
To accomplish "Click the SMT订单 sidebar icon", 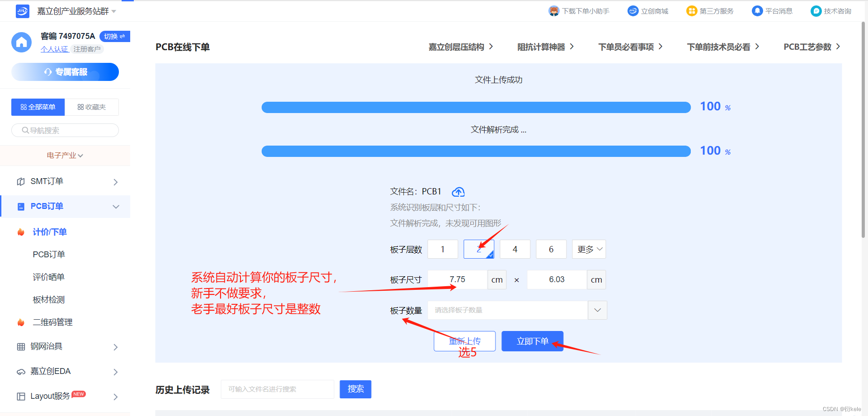I will coord(20,182).
